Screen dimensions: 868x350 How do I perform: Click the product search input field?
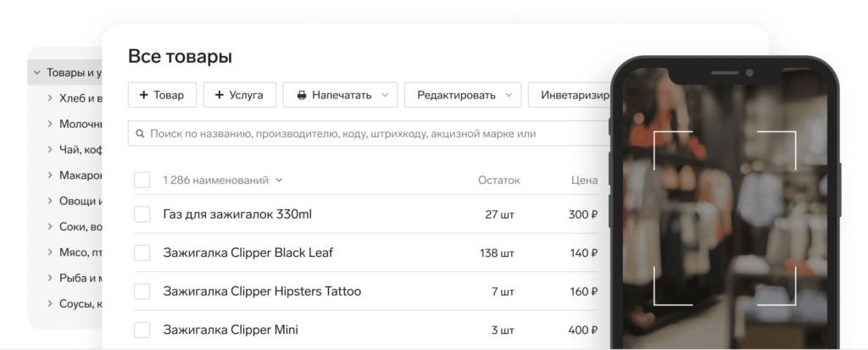click(356, 134)
